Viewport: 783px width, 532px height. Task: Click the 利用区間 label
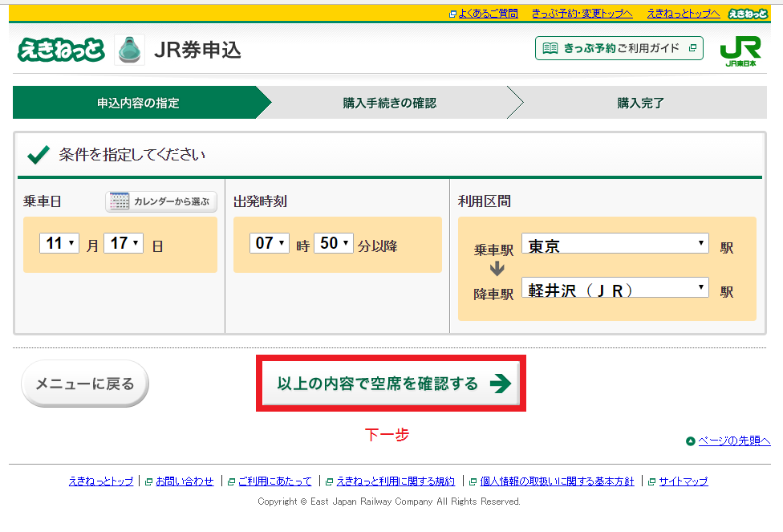(x=485, y=201)
